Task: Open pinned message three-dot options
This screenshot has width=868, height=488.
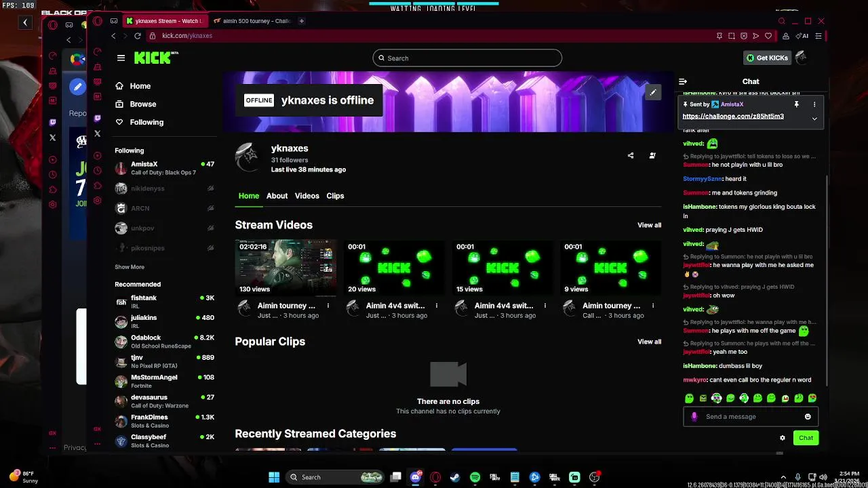Action: pos(814,104)
